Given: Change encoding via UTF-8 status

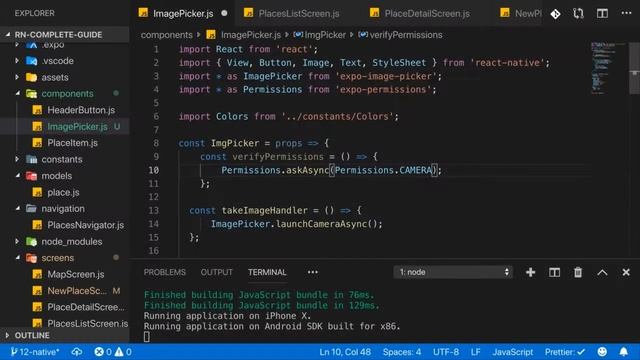Looking at the screenshot, I should click(x=446, y=352).
